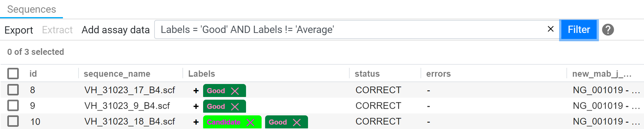Clear the filter query with the X icon
644x129 pixels.
pos(551,29)
